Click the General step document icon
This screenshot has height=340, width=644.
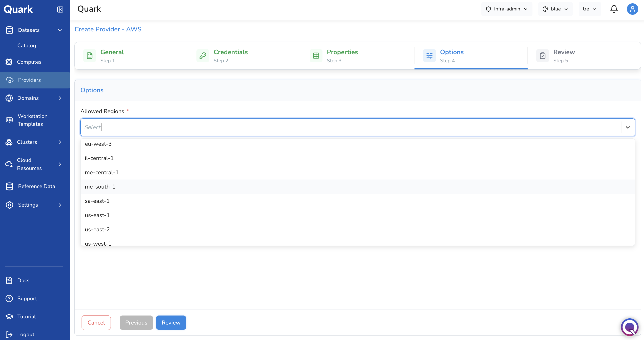(89, 55)
